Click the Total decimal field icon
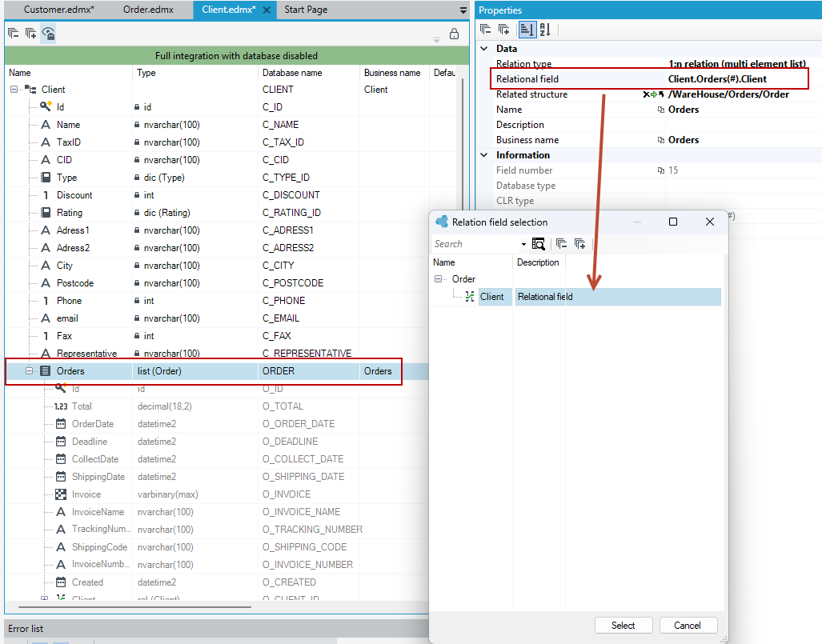822x644 pixels. (61, 406)
